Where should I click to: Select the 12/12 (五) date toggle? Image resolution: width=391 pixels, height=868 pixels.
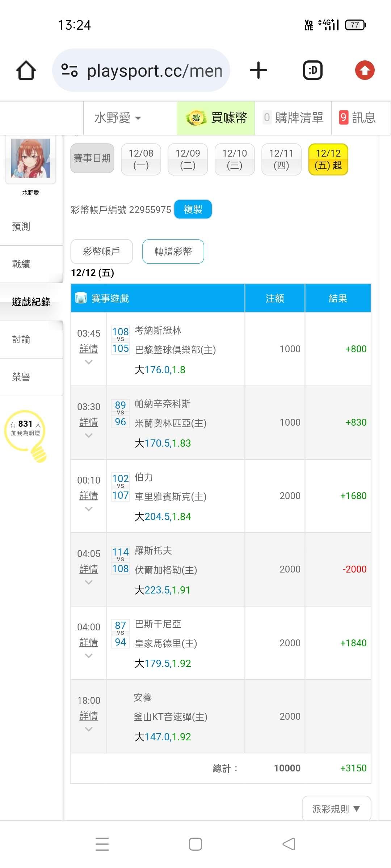tap(328, 159)
